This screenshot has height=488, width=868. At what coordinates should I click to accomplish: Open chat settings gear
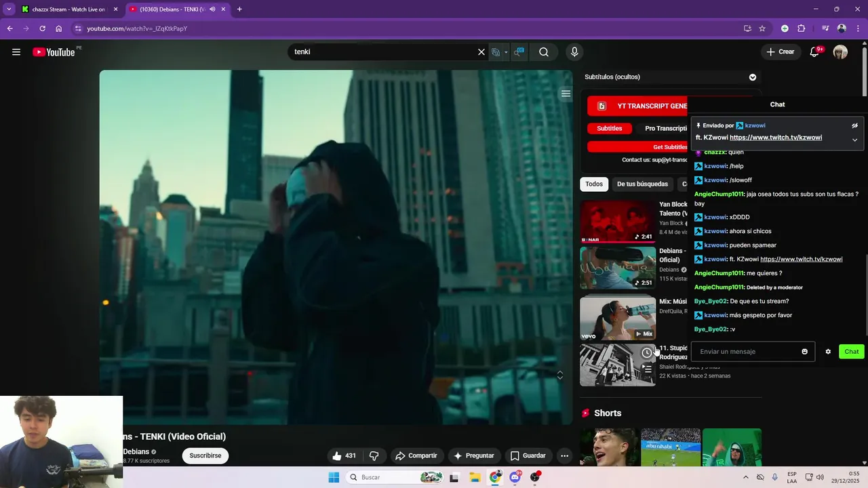[828, 352]
